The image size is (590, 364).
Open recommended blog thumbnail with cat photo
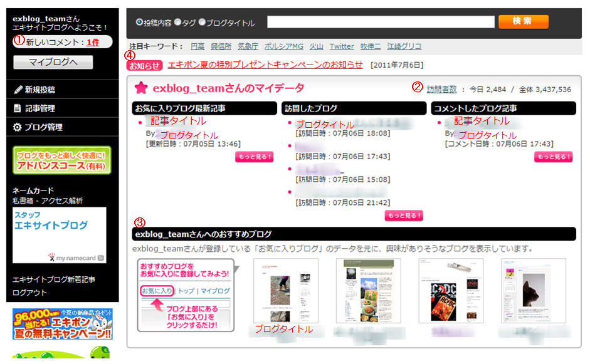(534, 291)
